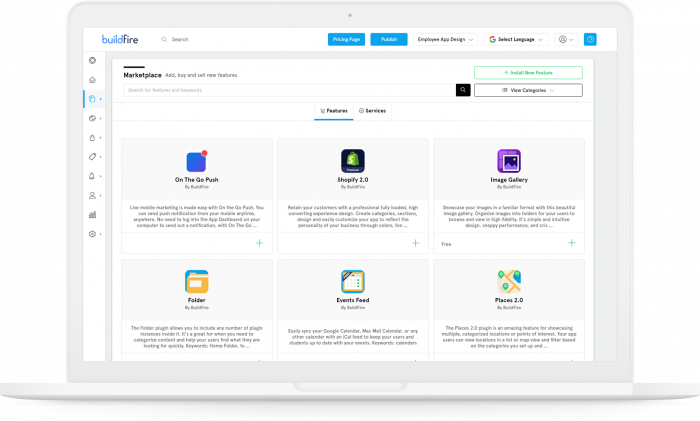Open the Users icon in sidebar
This screenshot has height=421, width=700.
click(x=92, y=196)
